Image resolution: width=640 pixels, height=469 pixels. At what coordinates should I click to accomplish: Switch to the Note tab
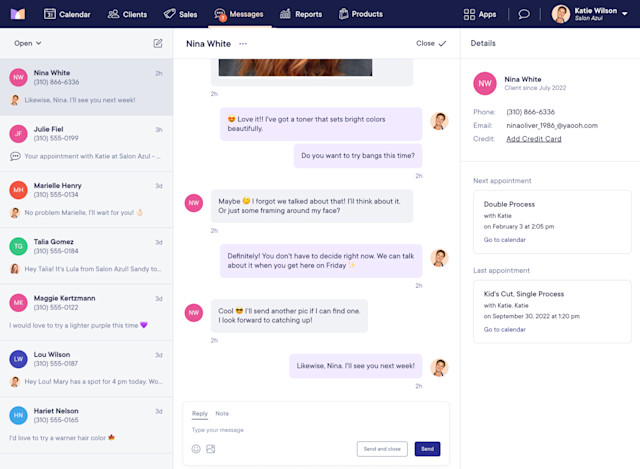tap(222, 413)
